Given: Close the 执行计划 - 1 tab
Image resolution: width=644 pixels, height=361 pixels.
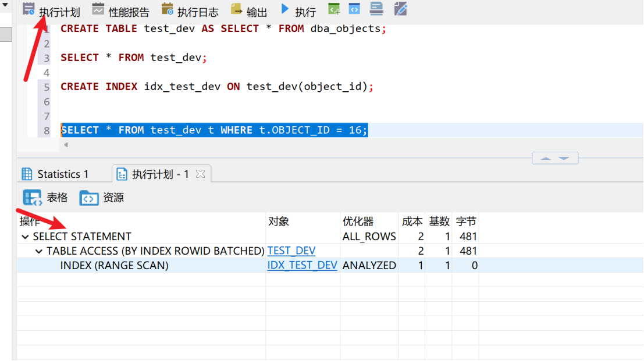Looking at the screenshot, I should [200, 174].
